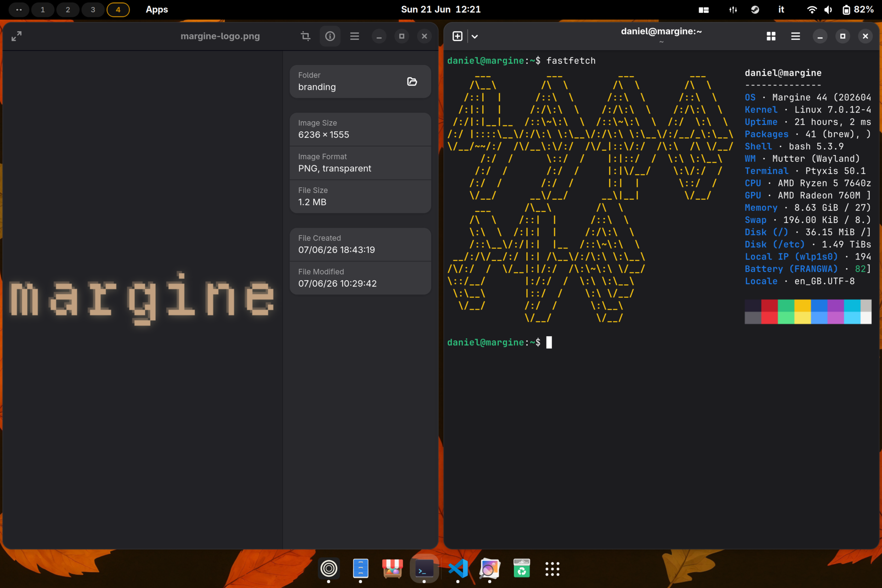
Task: Click the daniel@margine:~ terminal title
Action: [661, 31]
